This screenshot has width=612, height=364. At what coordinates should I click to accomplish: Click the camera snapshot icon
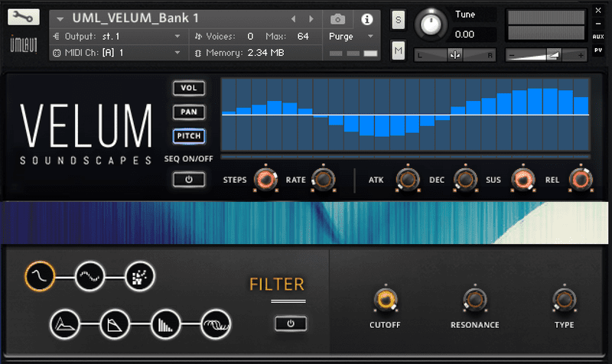(337, 19)
